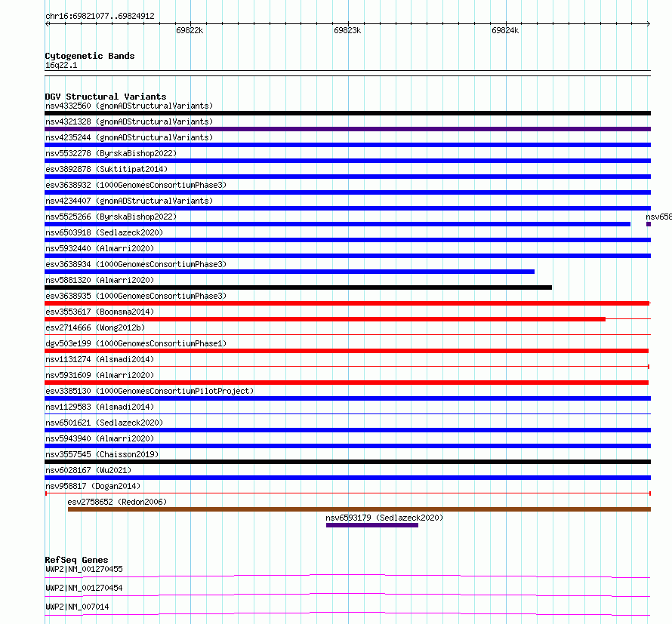Image resolution: width=672 pixels, height=624 pixels.
Task: Open nsv1129583 (Alsmadi2014) label
Action: pyautogui.click(x=100, y=407)
